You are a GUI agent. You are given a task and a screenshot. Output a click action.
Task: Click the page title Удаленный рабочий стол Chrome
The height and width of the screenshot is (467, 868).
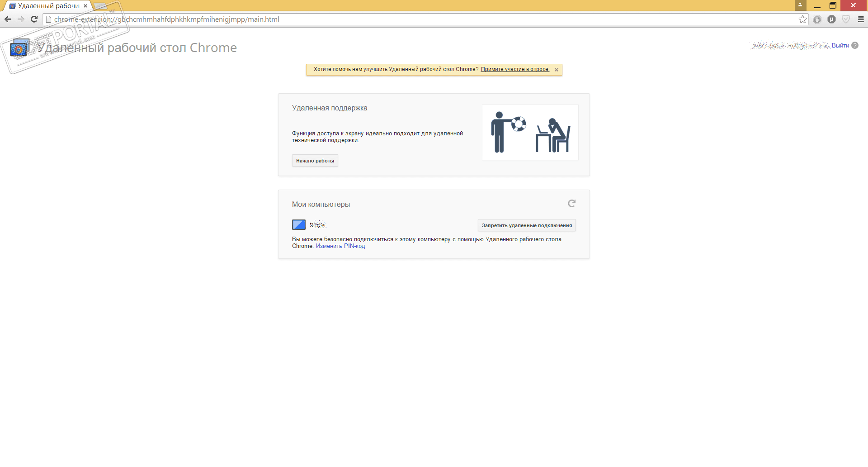(137, 48)
